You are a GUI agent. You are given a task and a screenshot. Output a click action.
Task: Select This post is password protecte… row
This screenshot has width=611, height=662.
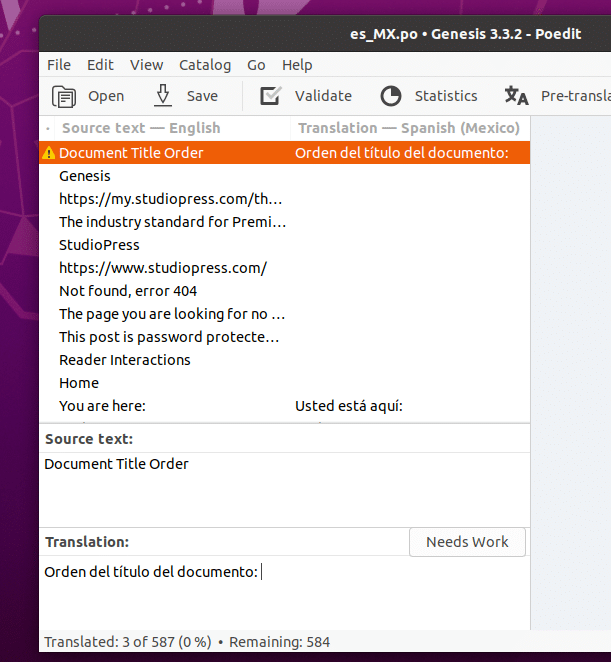(285, 337)
